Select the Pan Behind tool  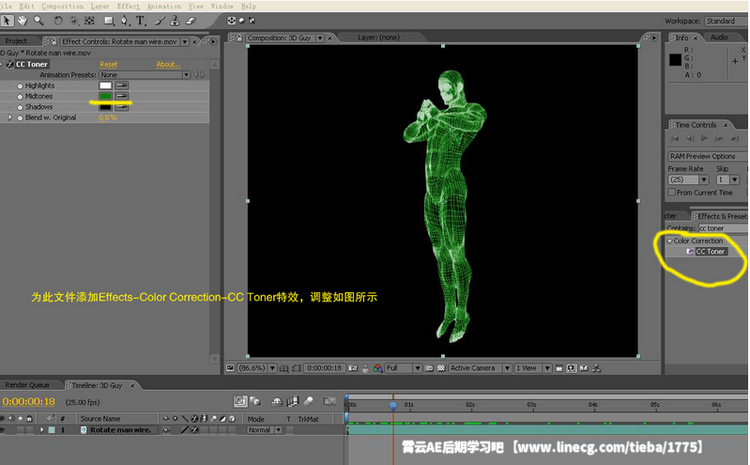[x=89, y=21]
